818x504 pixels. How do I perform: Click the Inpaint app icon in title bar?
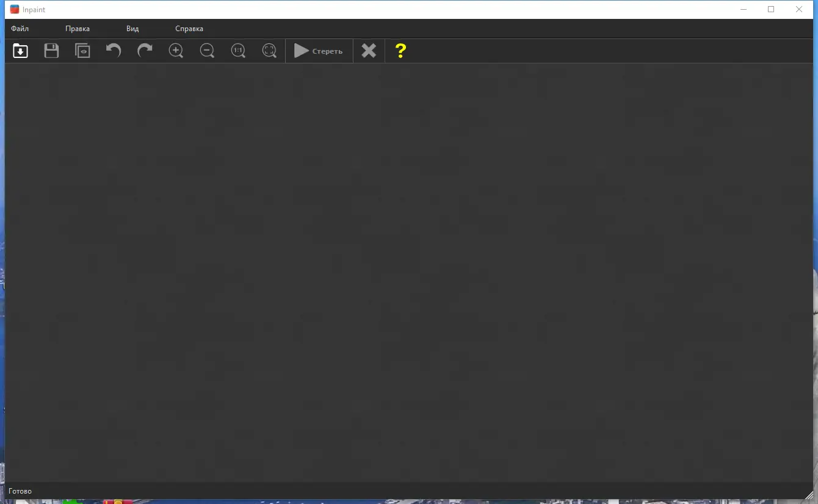tap(15, 9)
